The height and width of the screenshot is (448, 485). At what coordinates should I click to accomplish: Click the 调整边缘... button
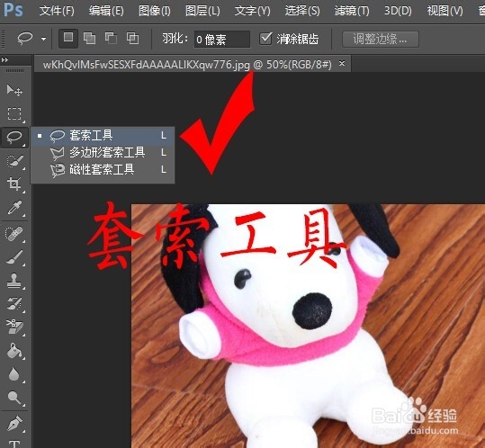point(381,39)
